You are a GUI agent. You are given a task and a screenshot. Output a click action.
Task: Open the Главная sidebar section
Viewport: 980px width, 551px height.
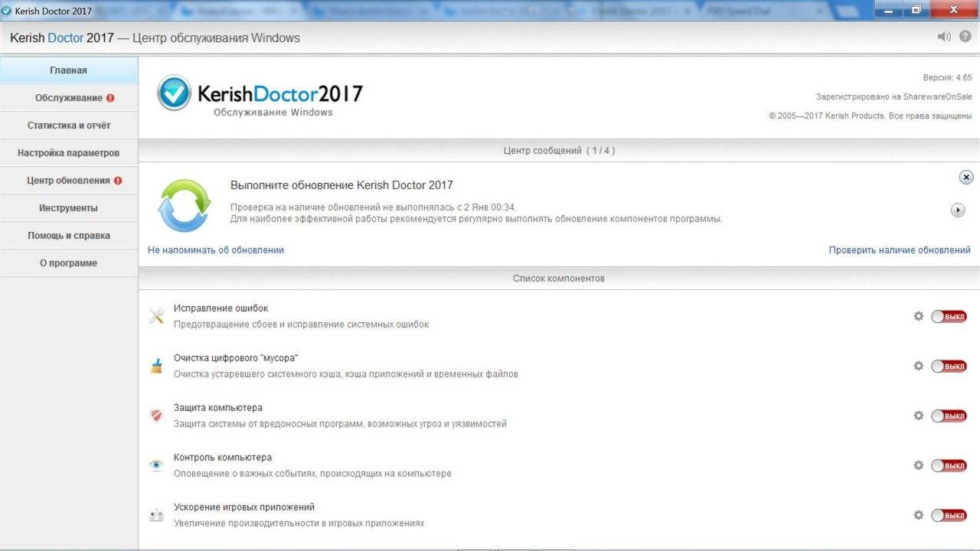[69, 70]
